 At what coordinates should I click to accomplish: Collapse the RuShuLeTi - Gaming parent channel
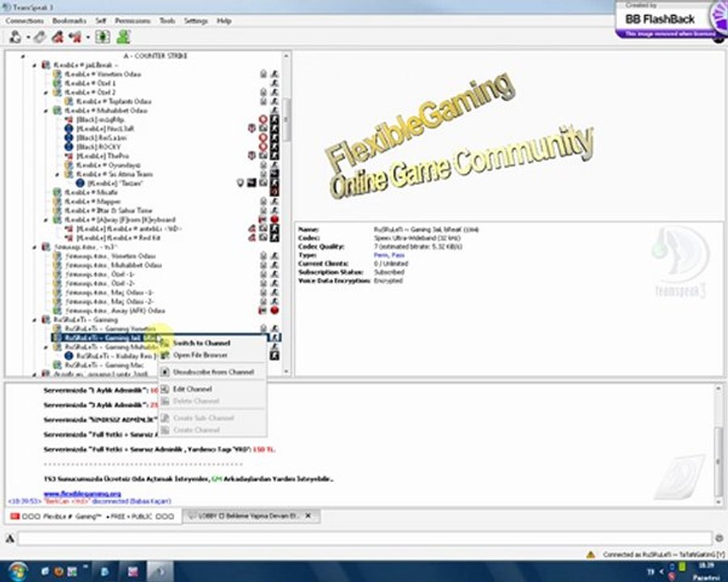[x=34, y=320]
